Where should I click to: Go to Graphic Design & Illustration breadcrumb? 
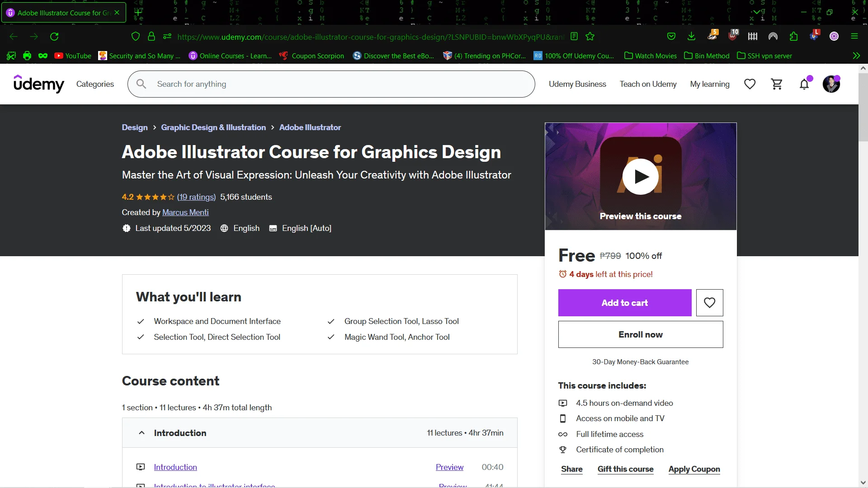(x=213, y=127)
